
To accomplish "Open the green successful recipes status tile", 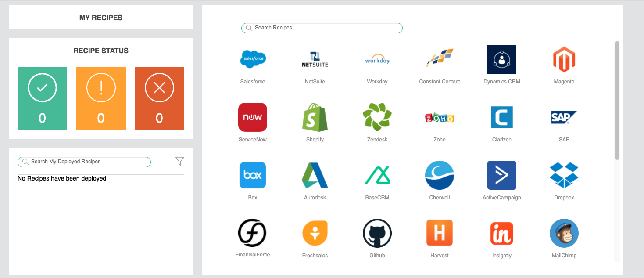I will (x=42, y=98).
